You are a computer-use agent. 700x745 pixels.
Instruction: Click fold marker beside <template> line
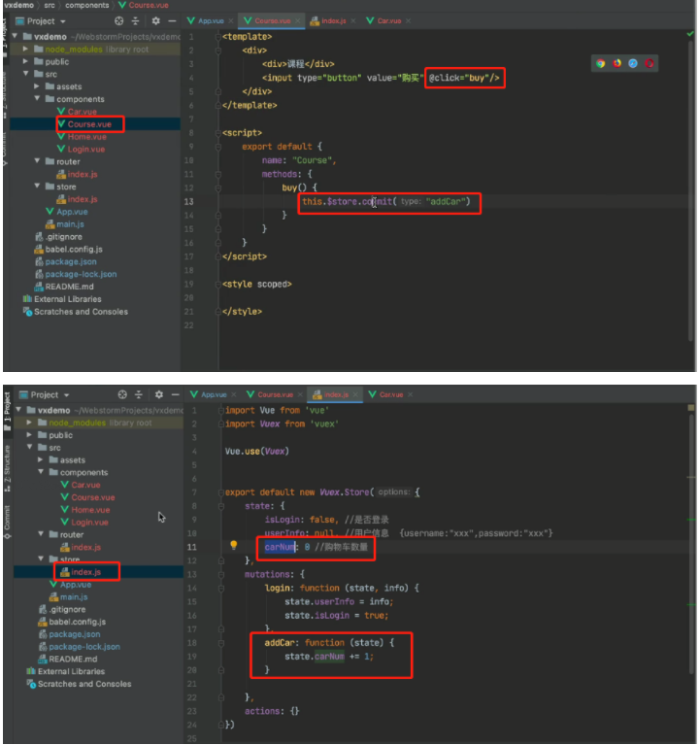[218, 37]
